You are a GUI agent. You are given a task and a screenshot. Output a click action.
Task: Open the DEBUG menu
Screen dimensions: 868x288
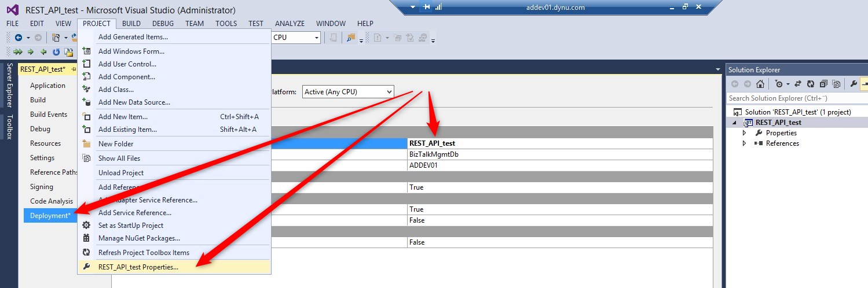point(163,24)
